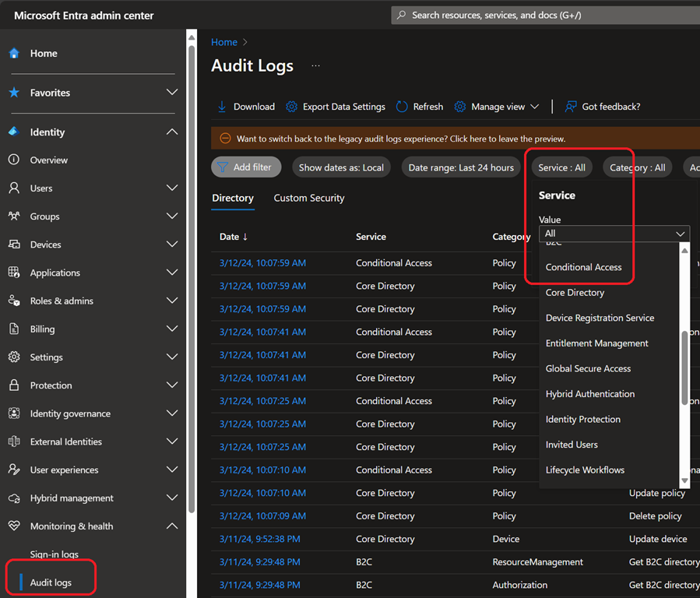Click the Add filter button

(245, 167)
